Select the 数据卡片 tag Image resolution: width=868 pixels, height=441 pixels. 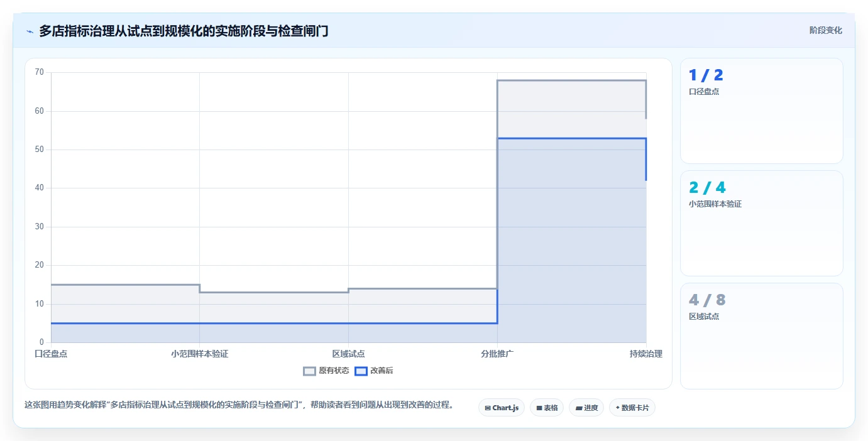632,408
